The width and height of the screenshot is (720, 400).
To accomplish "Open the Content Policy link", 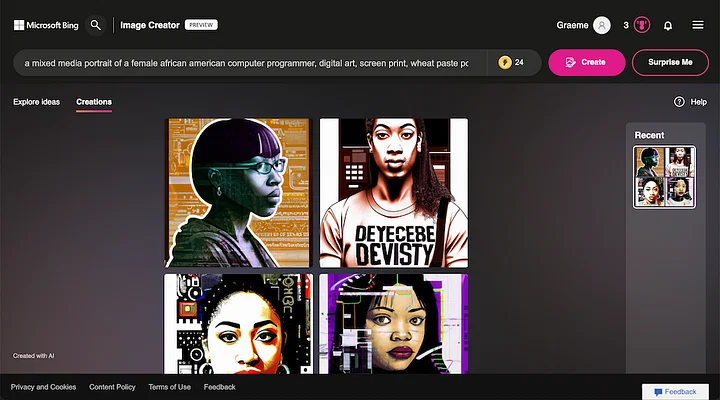I will click(112, 387).
